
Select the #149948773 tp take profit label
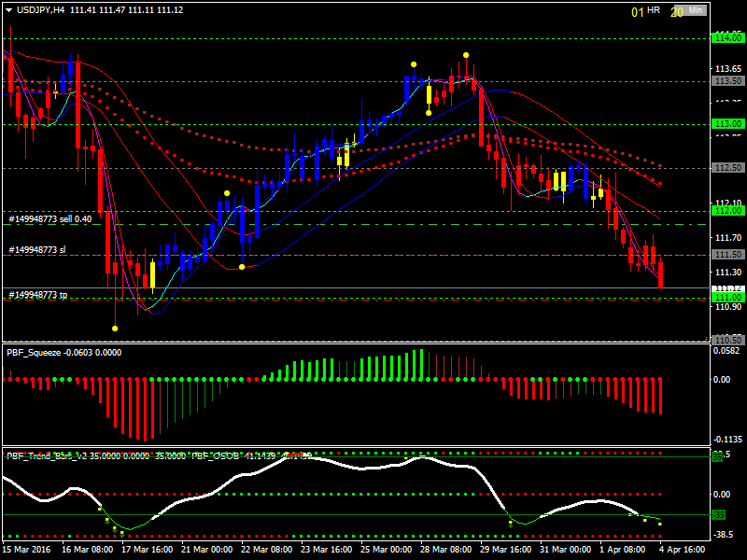[x=38, y=295]
